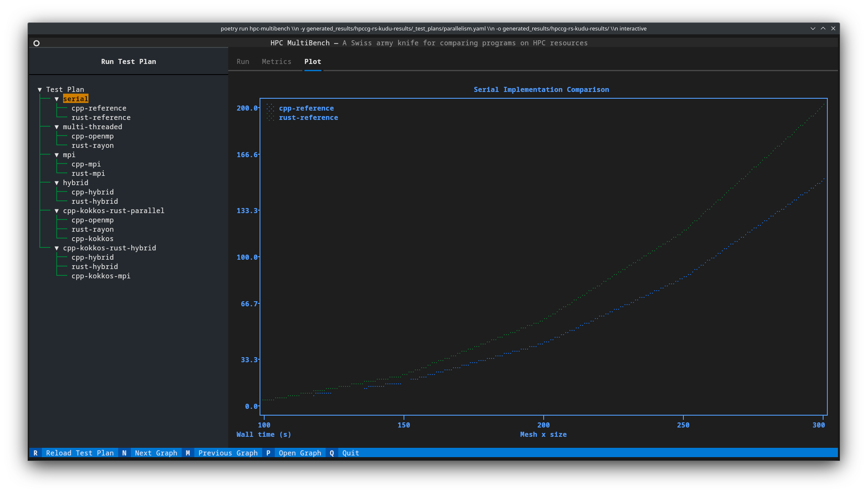868x494 pixels.
Task: Select the hybrid tree label
Action: [76, 183]
